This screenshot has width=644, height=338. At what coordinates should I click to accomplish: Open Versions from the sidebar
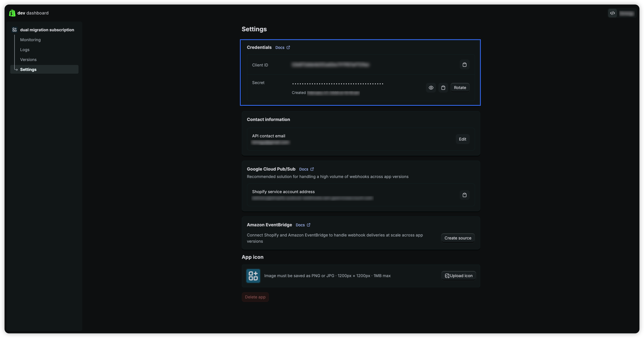click(28, 60)
